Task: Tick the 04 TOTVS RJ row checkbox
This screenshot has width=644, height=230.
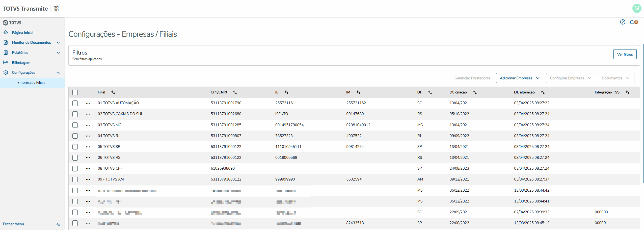Action: tap(75, 136)
